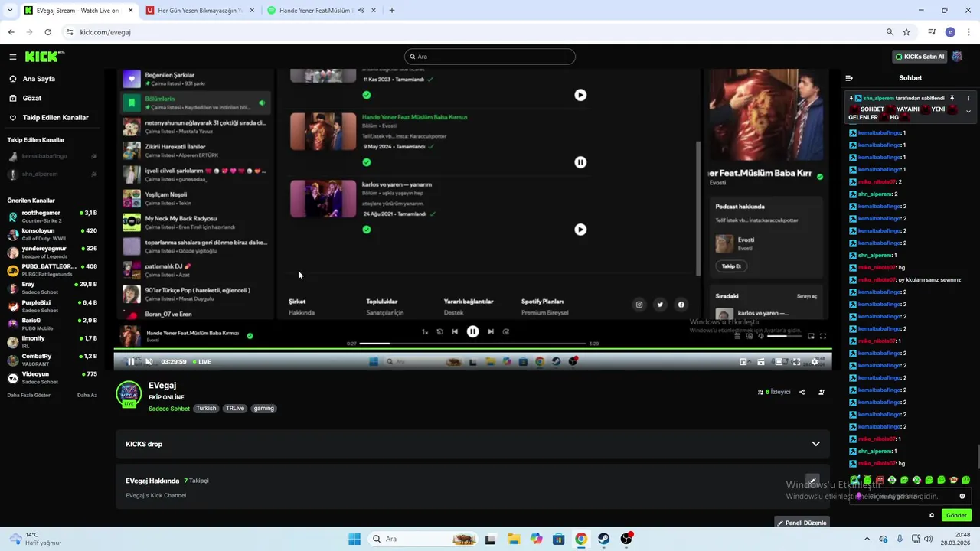Image resolution: width=980 pixels, height=551 pixels.
Task: Click Daha Az in sidebar
Action: pos(87,396)
